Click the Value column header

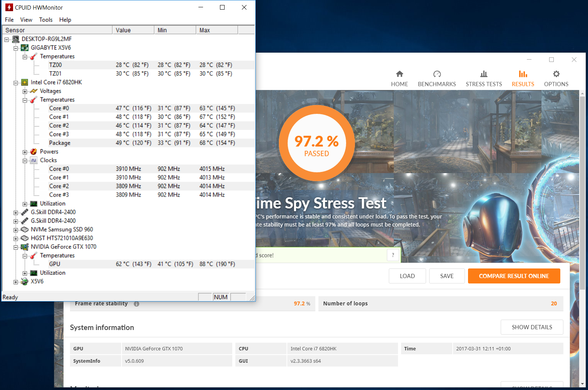[133, 30]
